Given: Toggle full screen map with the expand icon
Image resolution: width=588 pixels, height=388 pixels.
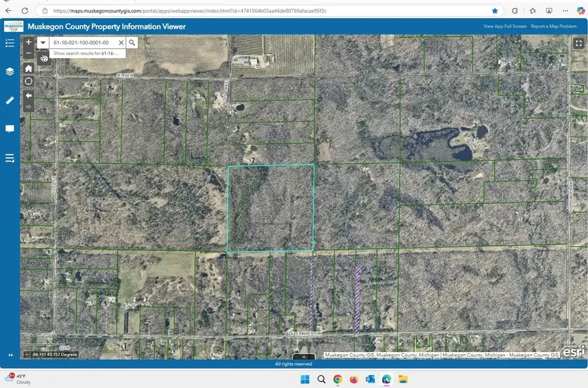Looking at the screenshot, I should click(x=579, y=43).
